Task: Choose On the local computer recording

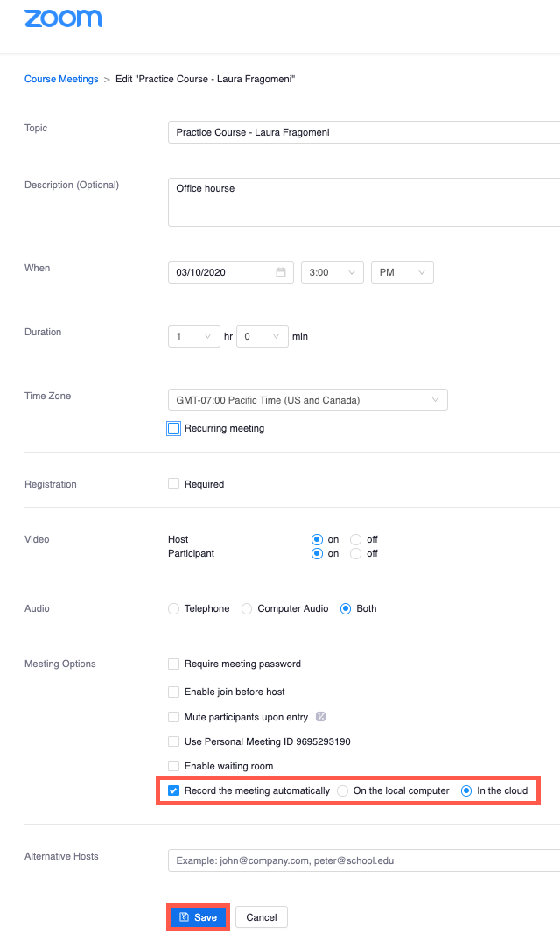Action: 342,791
